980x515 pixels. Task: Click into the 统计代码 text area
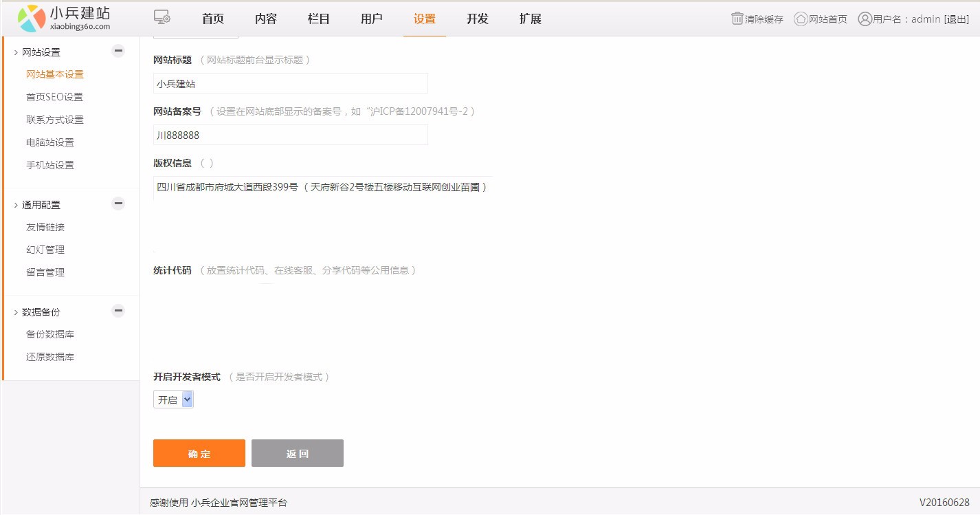point(323,320)
